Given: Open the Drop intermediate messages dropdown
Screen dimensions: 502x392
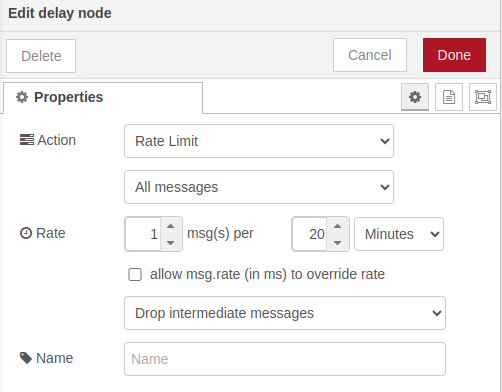Looking at the screenshot, I should click(x=285, y=313).
